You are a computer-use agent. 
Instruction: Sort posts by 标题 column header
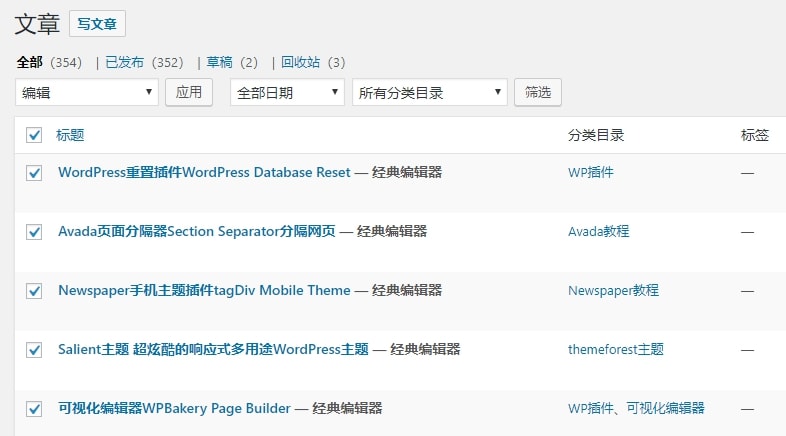(70, 135)
